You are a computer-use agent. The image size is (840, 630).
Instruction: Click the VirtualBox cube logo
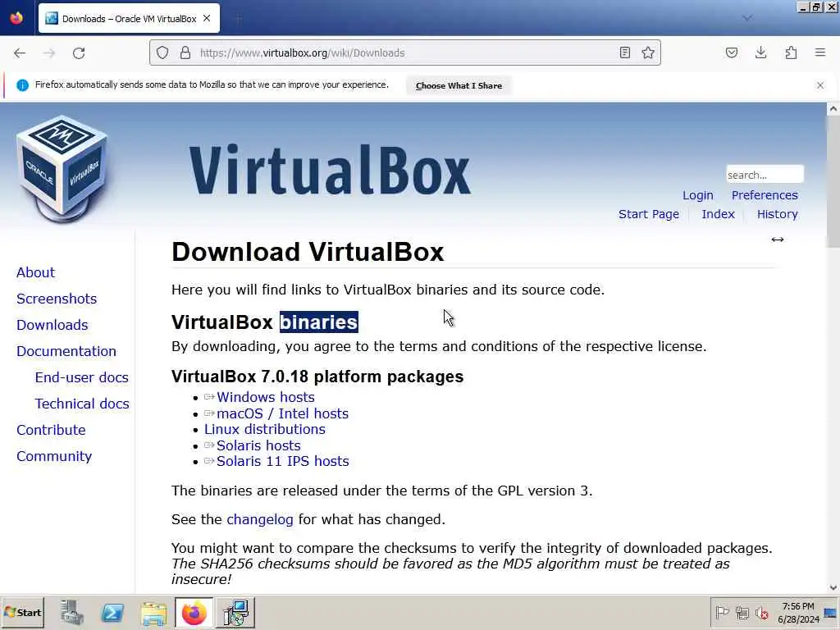(x=62, y=169)
